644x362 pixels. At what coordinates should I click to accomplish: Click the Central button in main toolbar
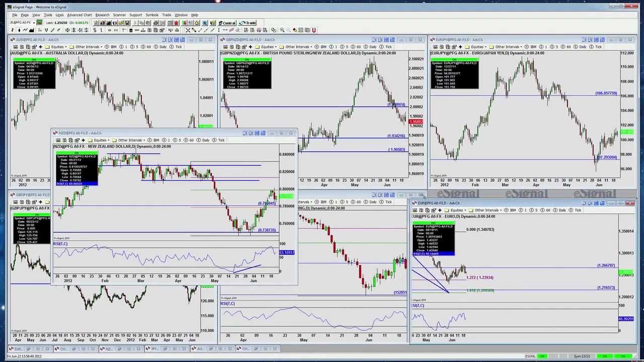coord(226,23)
